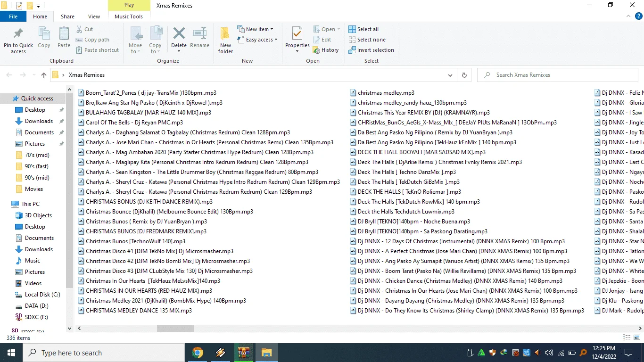Click the navigation pane scroll down arrow

(70, 329)
